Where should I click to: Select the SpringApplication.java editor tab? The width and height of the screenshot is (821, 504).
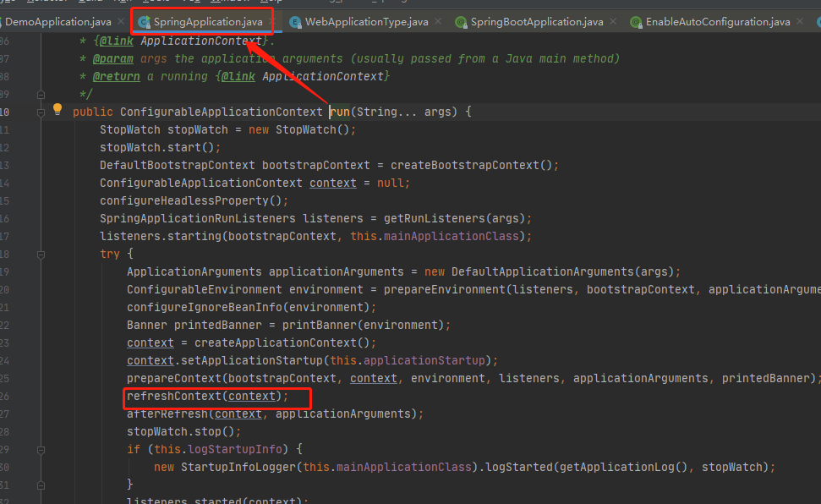tap(207, 22)
